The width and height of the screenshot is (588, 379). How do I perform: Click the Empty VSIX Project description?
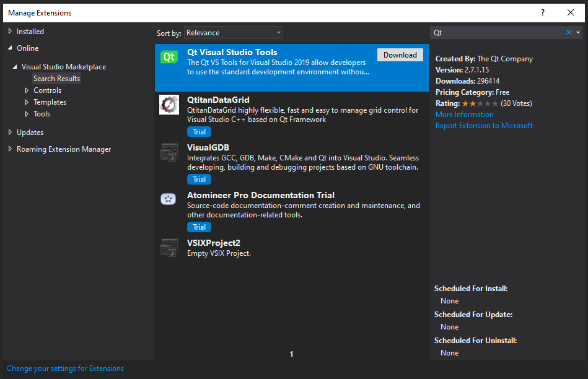pyautogui.click(x=219, y=253)
